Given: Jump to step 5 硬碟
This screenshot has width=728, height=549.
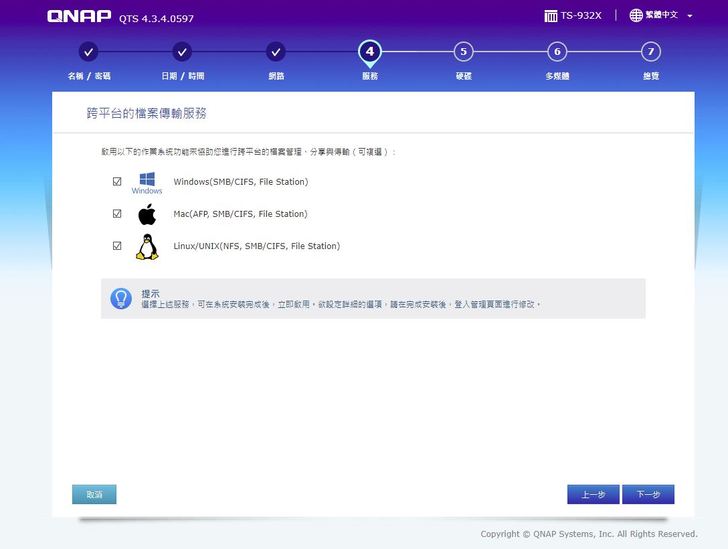Looking at the screenshot, I should point(463,52).
